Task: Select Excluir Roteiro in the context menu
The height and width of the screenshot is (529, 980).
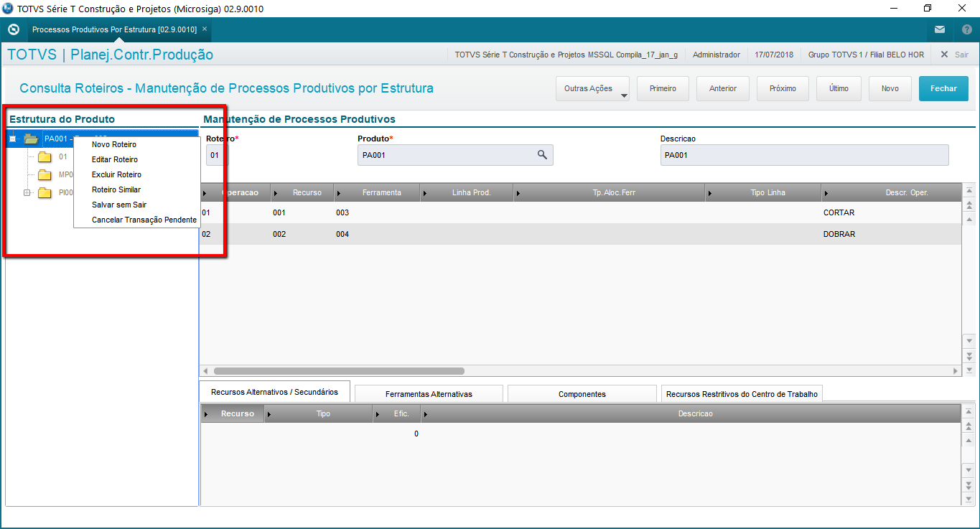Action: [116, 174]
